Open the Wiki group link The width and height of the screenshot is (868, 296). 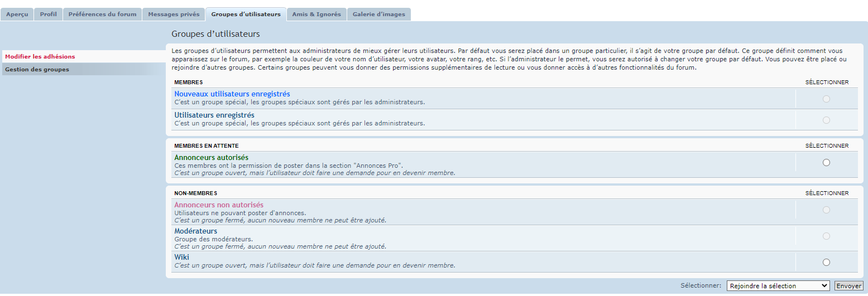coord(182,258)
